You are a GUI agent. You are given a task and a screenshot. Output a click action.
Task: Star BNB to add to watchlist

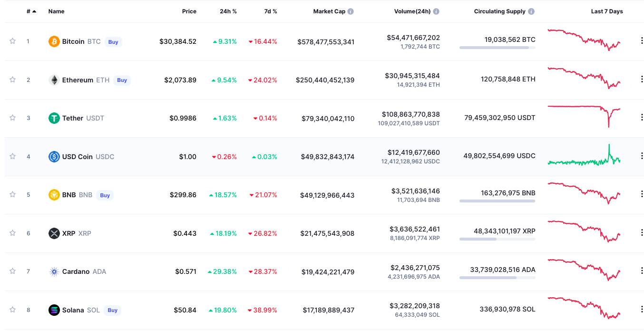pos(12,194)
